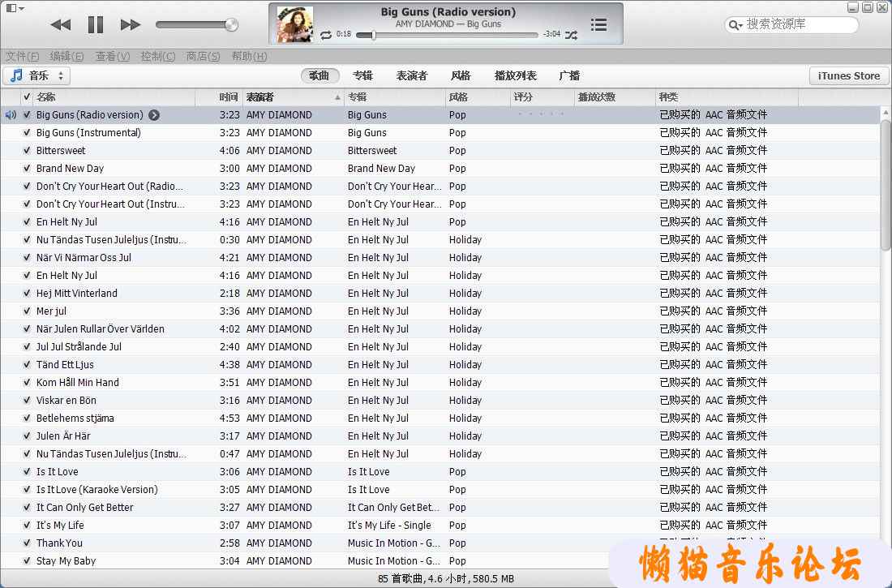Uncheck the Thank You checkbox
Viewport: 892px width, 588px height.
[27, 543]
